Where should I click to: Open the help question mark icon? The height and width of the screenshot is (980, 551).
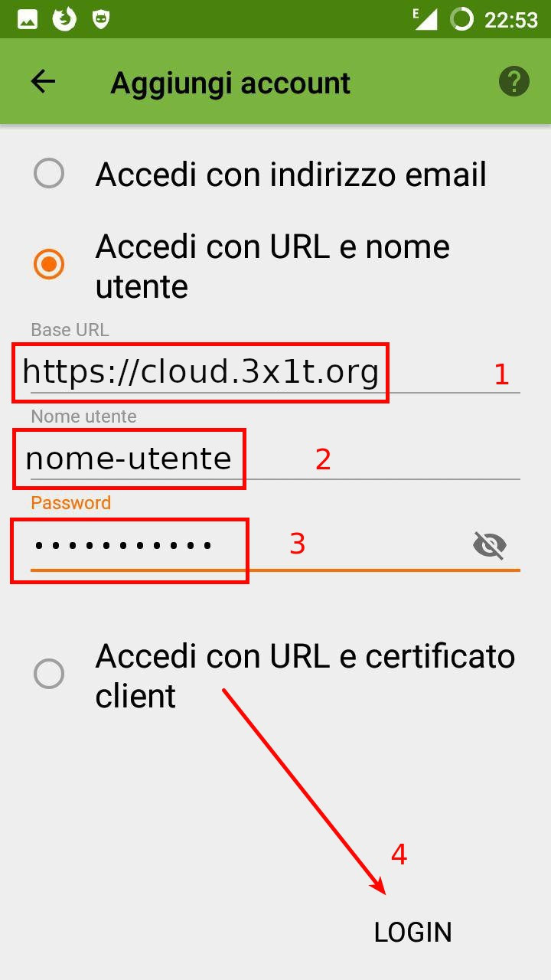tap(514, 81)
